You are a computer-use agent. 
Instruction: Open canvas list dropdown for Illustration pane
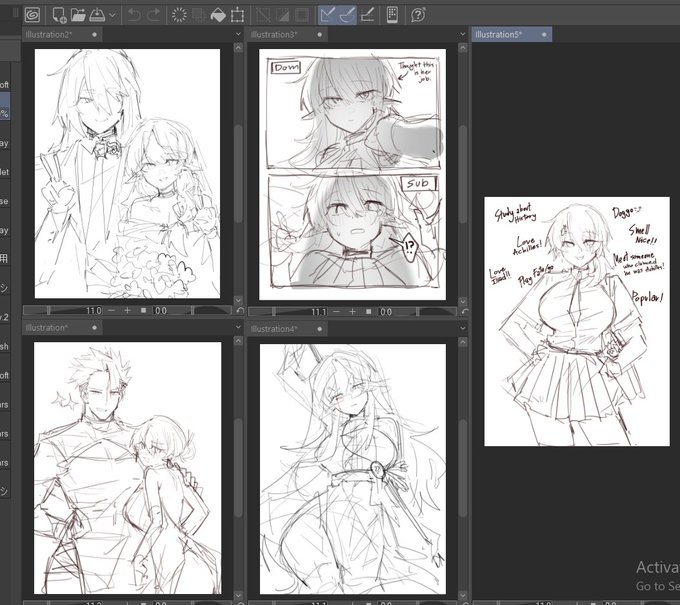[x=238, y=327]
